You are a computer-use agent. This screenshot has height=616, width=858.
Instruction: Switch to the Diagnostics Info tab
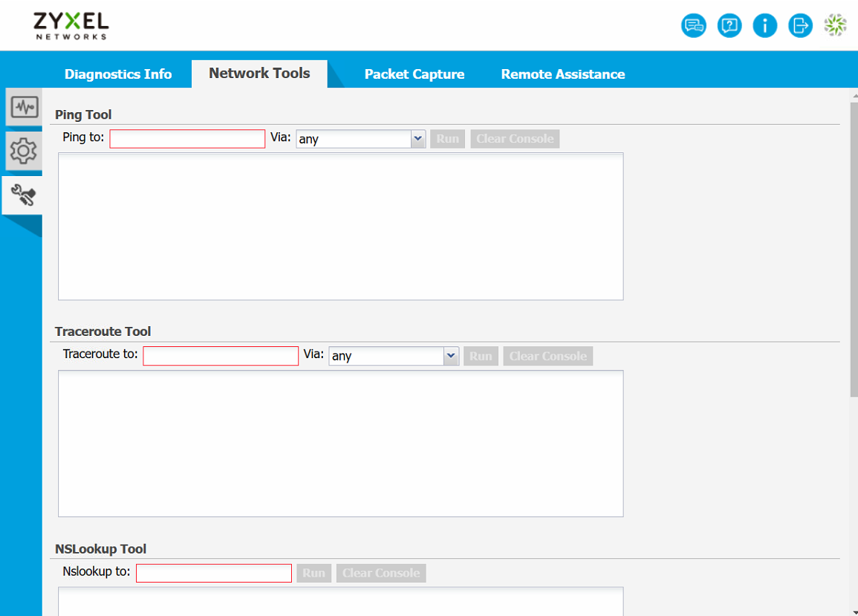click(x=118, y=74)
